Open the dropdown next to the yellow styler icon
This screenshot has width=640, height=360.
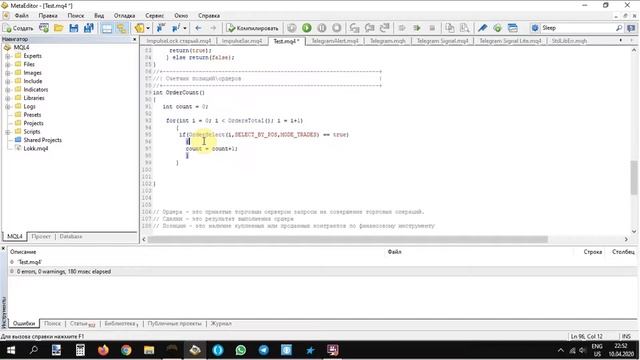pyautogui.click(x=148, y=28)
